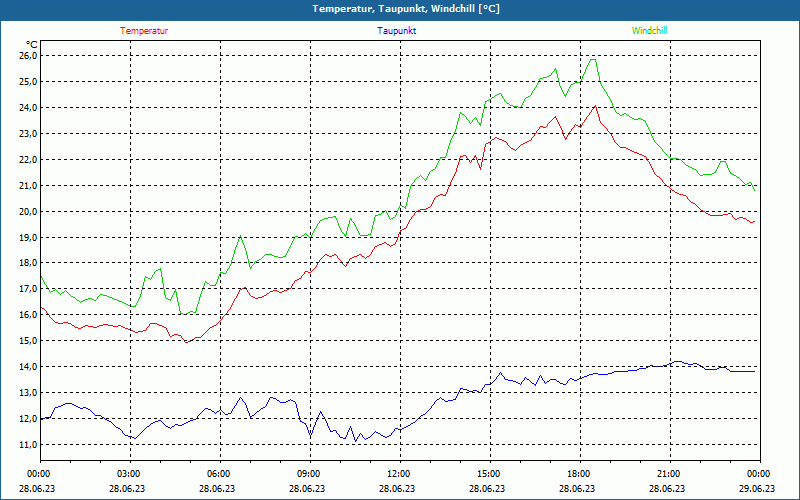Click the '11,0' y-axis value

coord(28,444)
